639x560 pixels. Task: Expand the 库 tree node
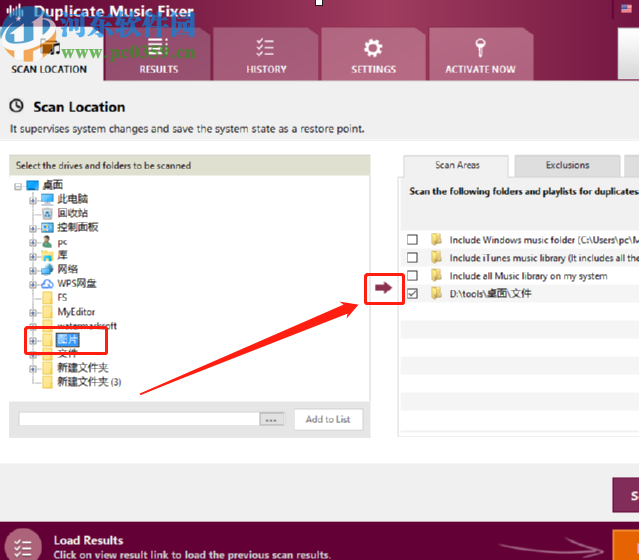[33, 257]
